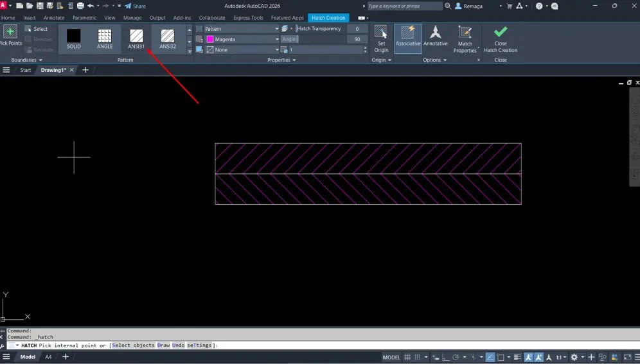Open the 1:1 annotation scale dropdown
Viewport: 640px width, 364px height.
coord(561,358)
